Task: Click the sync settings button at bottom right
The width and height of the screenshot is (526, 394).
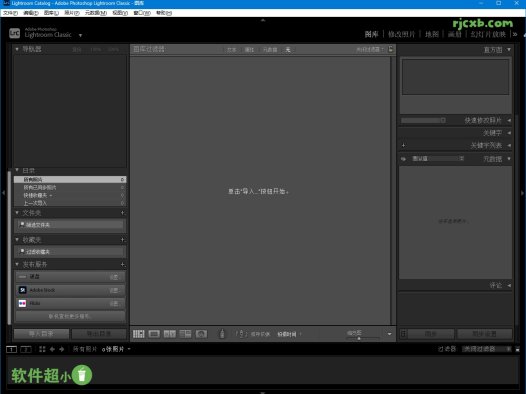Action: (x=484, y=334)
